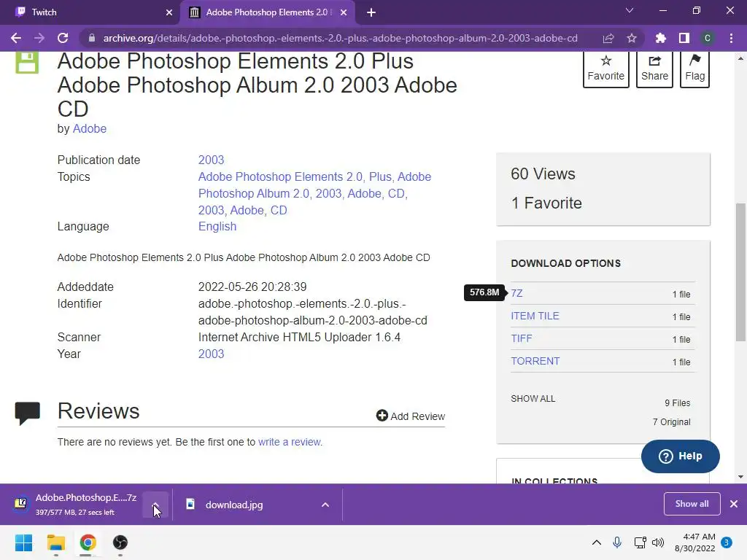Click the '60 Views' text
The image size is (747, 560).
pyautogui.click(x=543, y=174)
